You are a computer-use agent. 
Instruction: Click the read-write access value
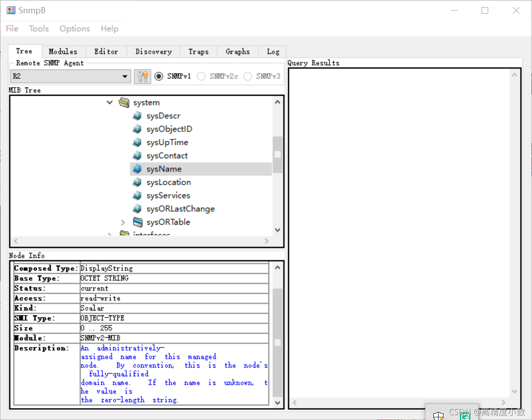[x=100, y=298]
